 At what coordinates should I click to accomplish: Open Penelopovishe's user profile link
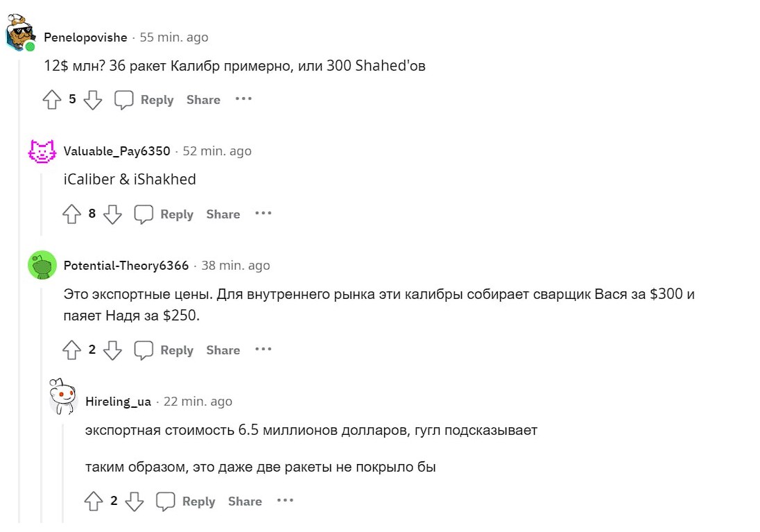point(85,37)
